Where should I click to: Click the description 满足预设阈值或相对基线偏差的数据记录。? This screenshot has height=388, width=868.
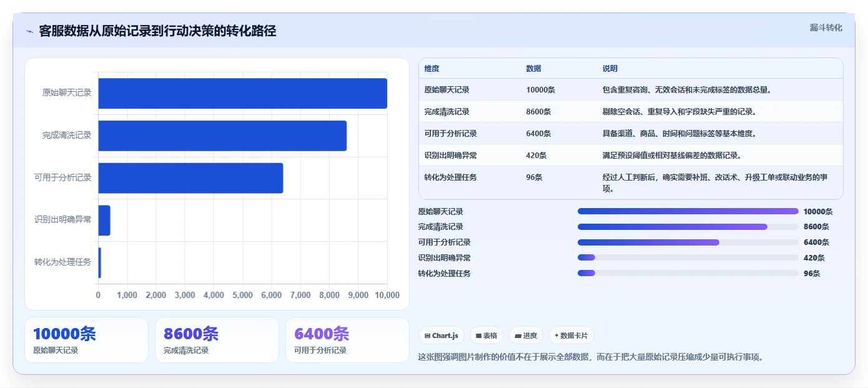[x=672, y=156]
